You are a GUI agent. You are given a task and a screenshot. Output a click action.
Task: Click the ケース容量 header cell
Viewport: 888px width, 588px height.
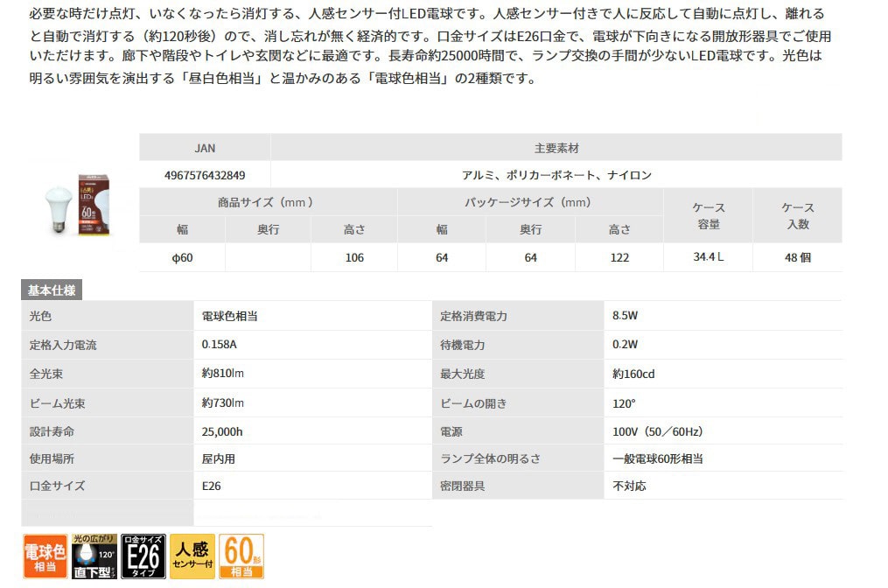tap(709, 215)
